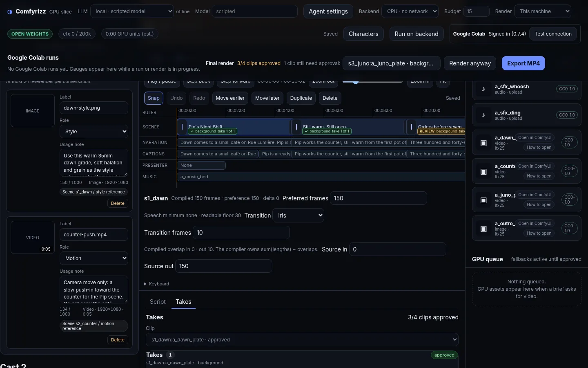Expand the Keyboard disclosure triangle
This screenshot has width=588, height=368.
[145, 284]
